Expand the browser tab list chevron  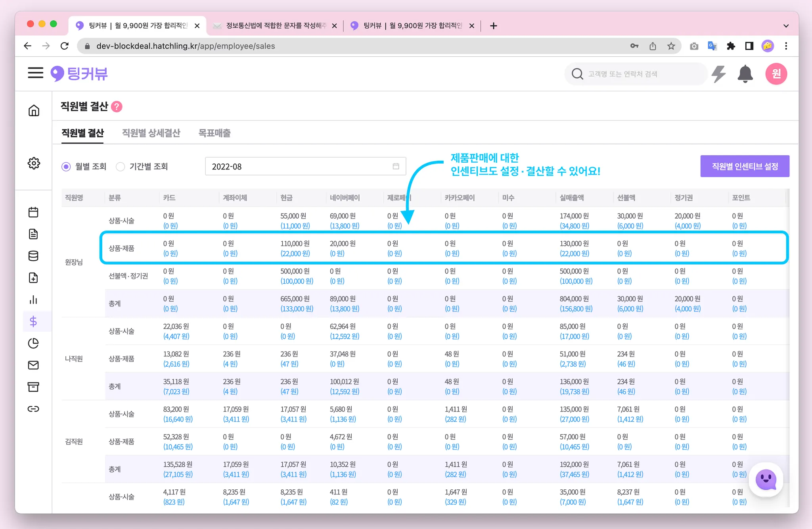pos(786,26)
